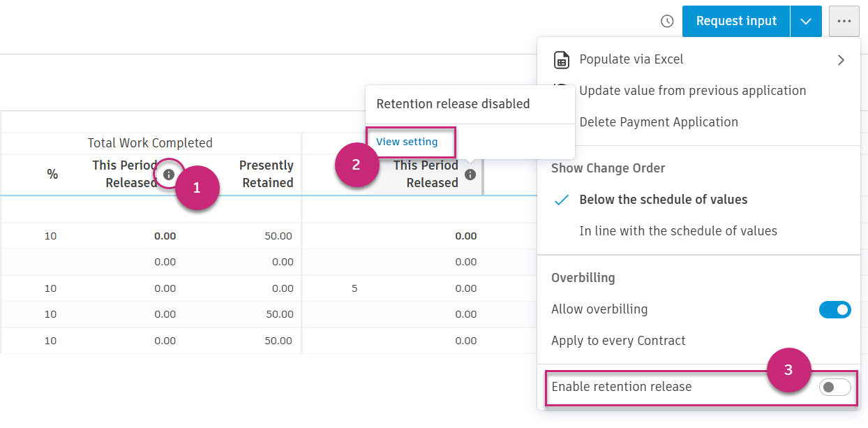This screenshot has width=868, height=428.
Task: Select Update value from previous application
Action: pyautogui.click(x=692, y=91)
